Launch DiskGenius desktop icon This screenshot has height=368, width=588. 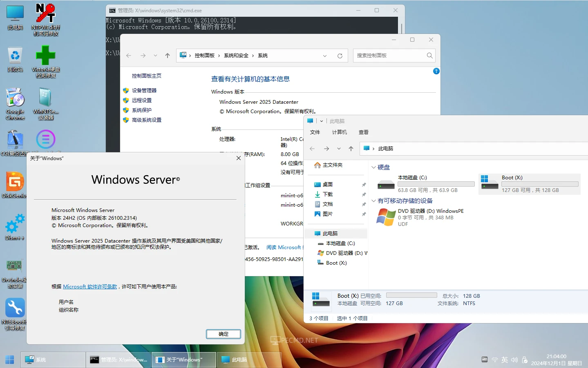coord(15,185)
